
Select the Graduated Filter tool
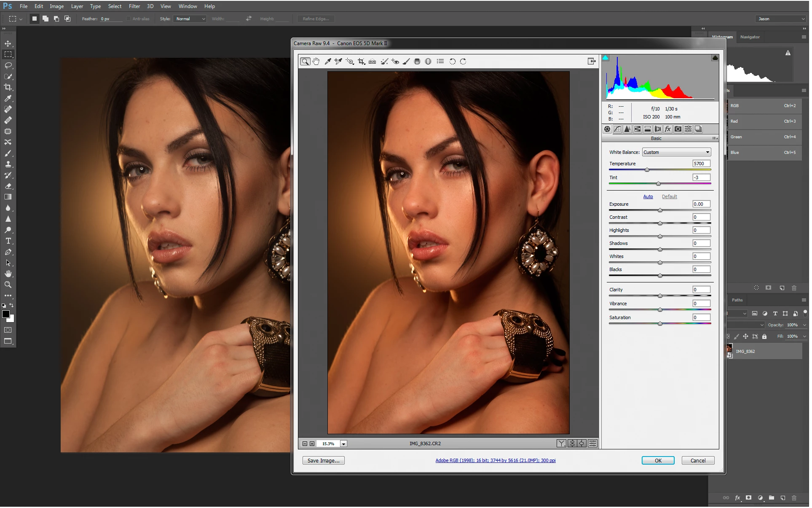click(x=418, y=62)
